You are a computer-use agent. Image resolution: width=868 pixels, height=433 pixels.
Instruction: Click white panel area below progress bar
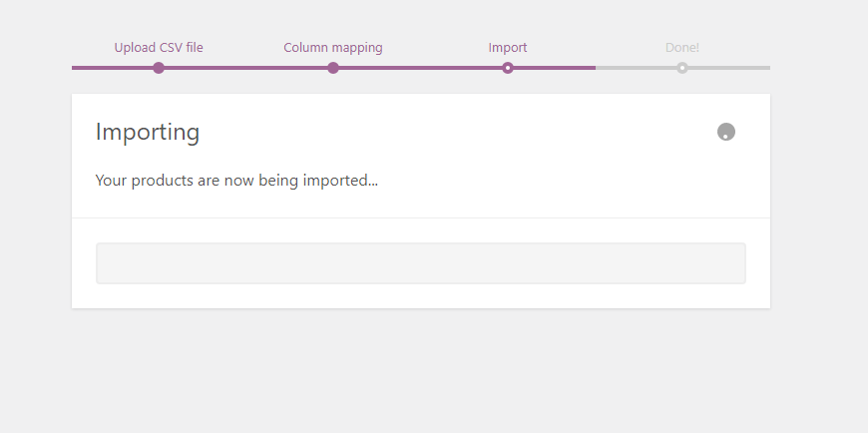(x=421, y=296)
